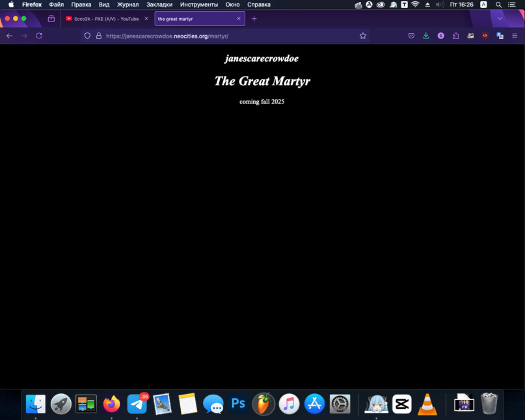Switch to Ecco2k - PXE YouTube tab
This screenshot has width=525, height=420.
click(x=106, y=19)
